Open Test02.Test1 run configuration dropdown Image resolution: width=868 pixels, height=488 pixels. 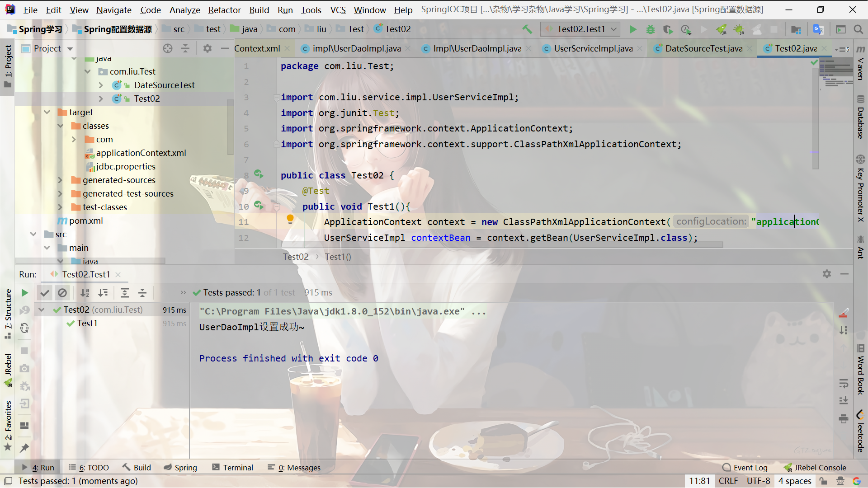tap(580, 29)
